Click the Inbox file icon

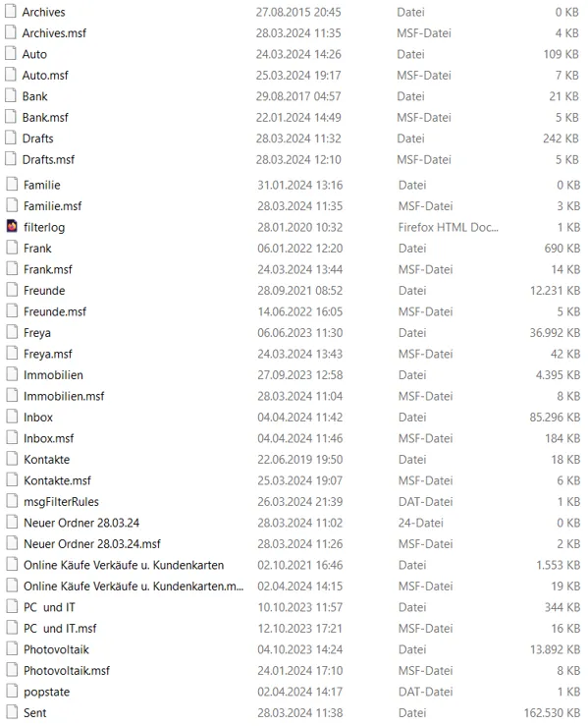click(12, 417)
